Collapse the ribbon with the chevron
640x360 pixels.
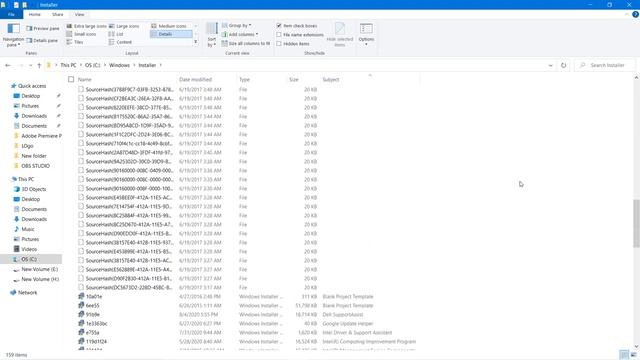(x=627, y=14)
